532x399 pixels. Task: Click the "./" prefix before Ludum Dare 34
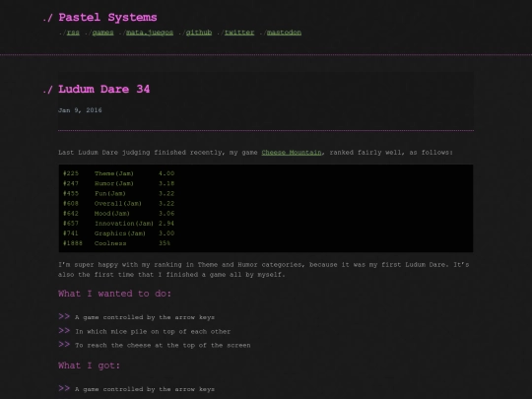[x=48, y=90]
